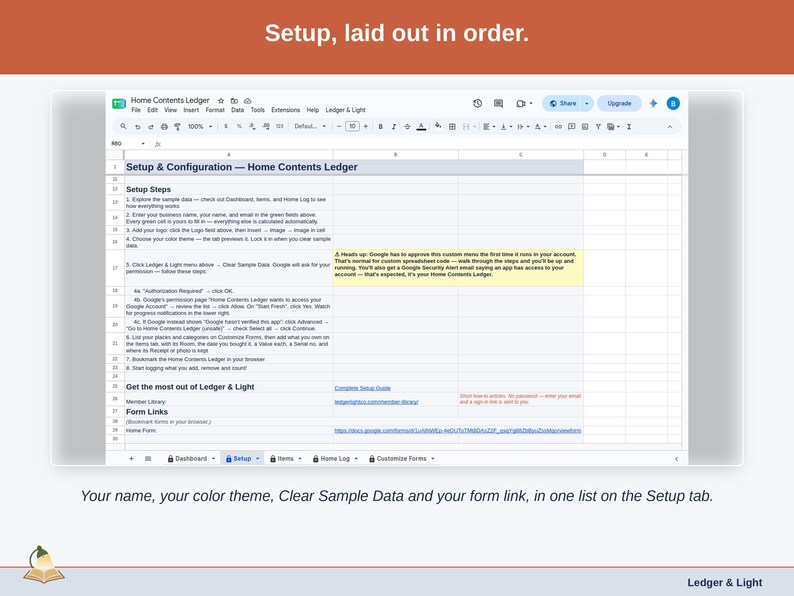The height and width of the screenshot is (596, 794).
Task: Click the Share button
Action: point(562,103)
